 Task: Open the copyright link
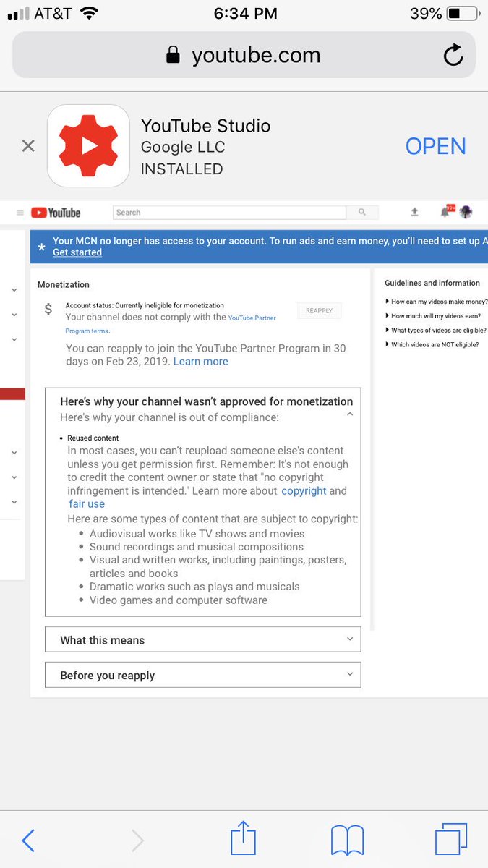click(304, 491)
